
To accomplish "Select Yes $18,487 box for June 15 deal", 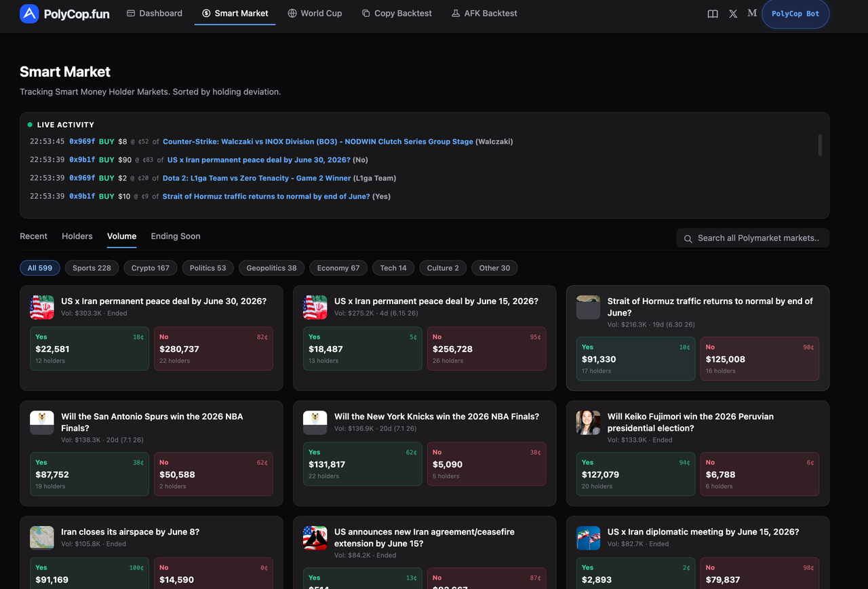I will pos(363,349).
